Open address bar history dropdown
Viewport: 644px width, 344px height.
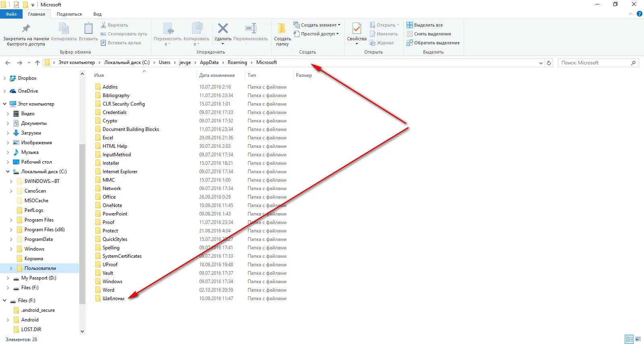pyautogui.click(x=541, y=63)
